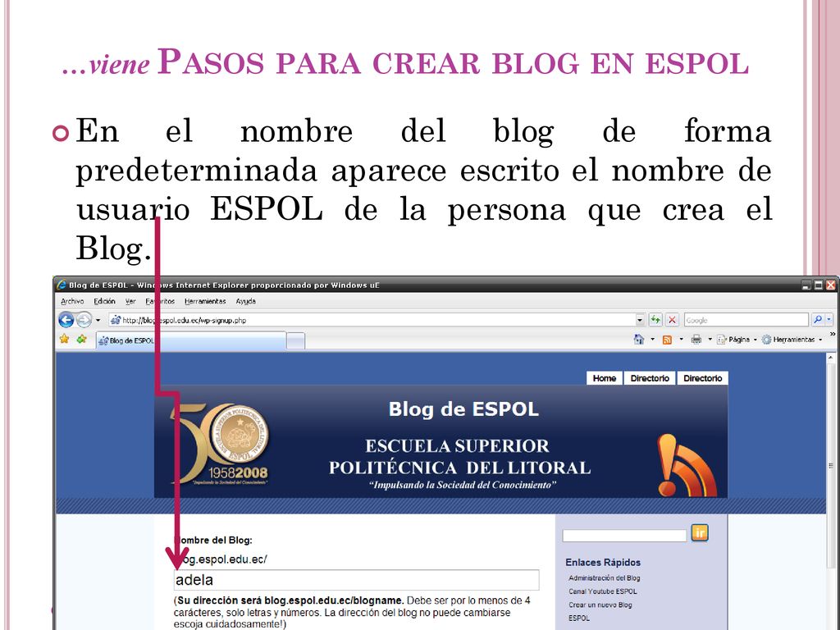Open the ESPOL quick link
This screenshot has width=840, height=630.
pyautogui.click(x=579, y=618)
